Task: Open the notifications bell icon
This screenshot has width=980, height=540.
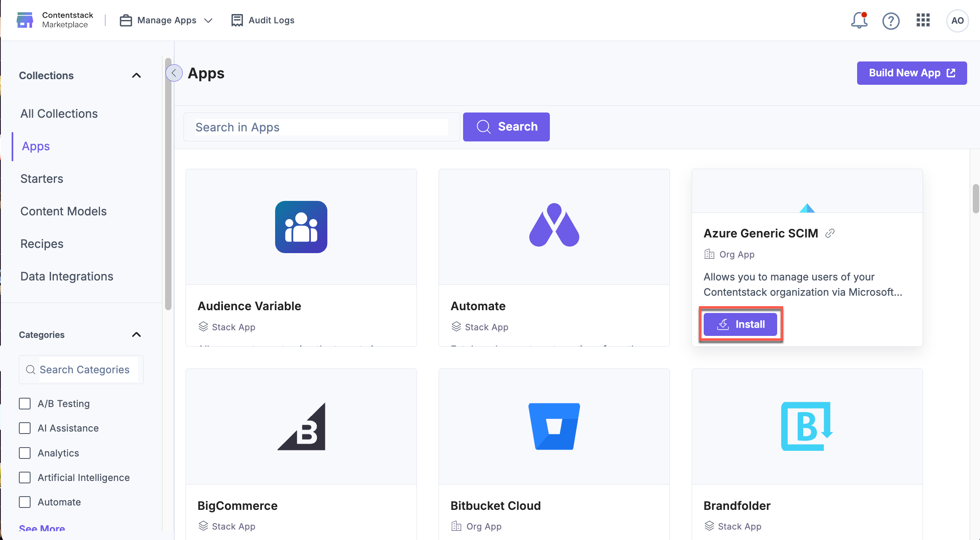Action: coord(859,20)
